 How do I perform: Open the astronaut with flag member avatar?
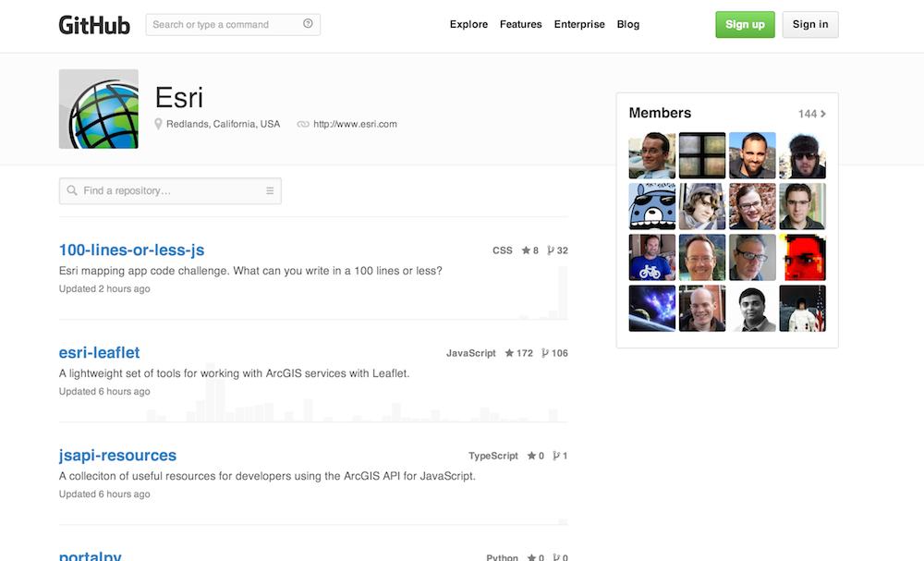803,309
